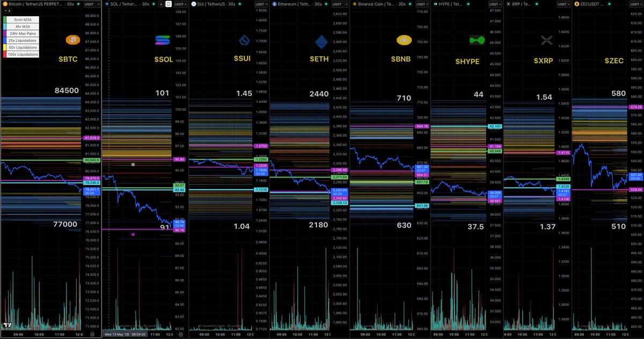Click the Ethereum symbol icon in the chart header

[274, 4]
